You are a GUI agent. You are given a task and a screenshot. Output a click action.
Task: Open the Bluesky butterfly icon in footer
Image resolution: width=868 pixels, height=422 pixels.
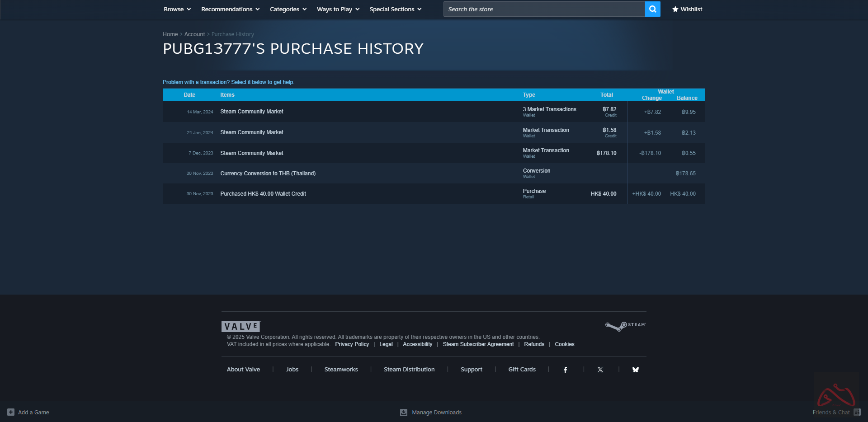point(635,370)
